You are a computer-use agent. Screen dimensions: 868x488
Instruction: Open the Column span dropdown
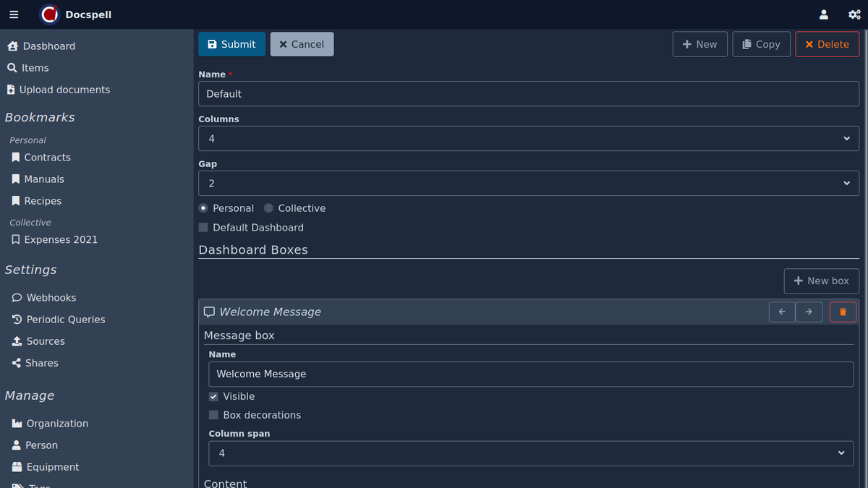click(530, 453)
